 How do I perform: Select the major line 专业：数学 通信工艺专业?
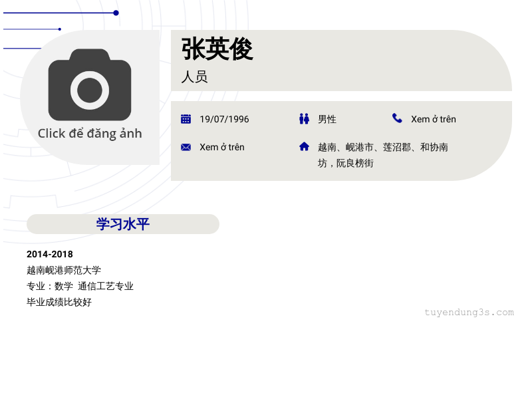tap(80, 286)
